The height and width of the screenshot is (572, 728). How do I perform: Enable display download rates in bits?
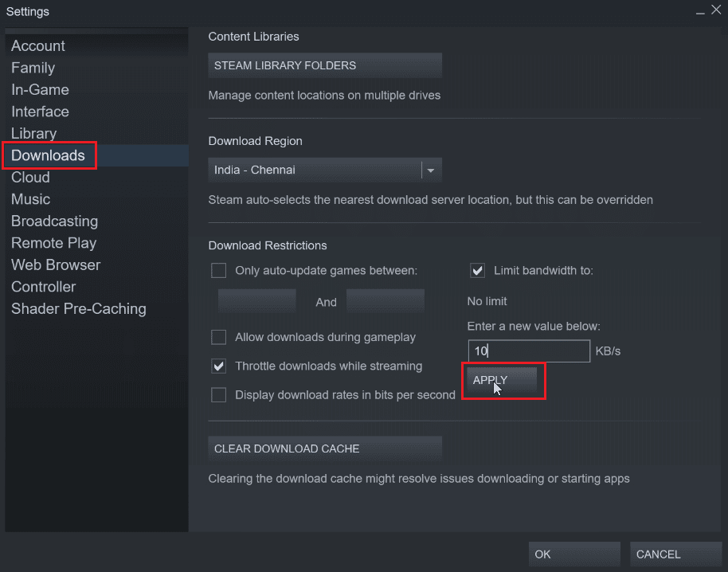tap(219, 395)
